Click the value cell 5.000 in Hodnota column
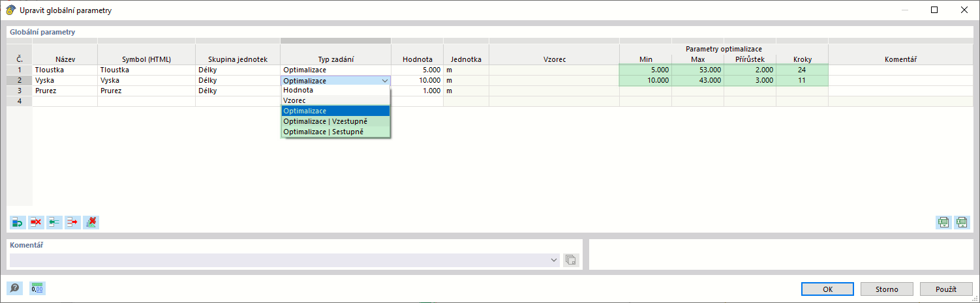Viewport: 980px width, 303px height. [x=417, y=70]
